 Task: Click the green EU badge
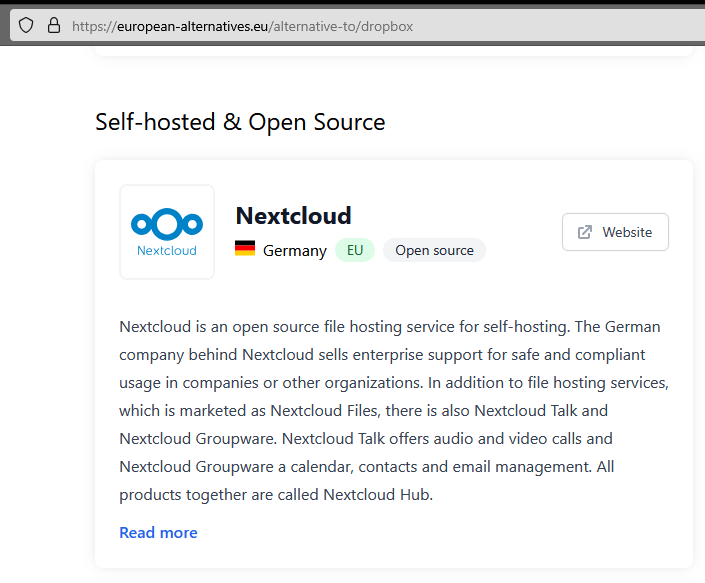[x=355, y=250]
